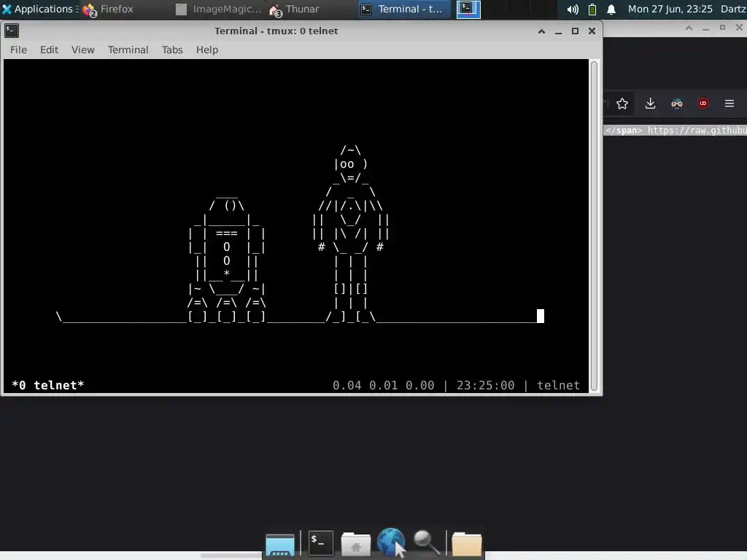Open the volume control icon
Screen dimensions: 747x560
point(573,9)
